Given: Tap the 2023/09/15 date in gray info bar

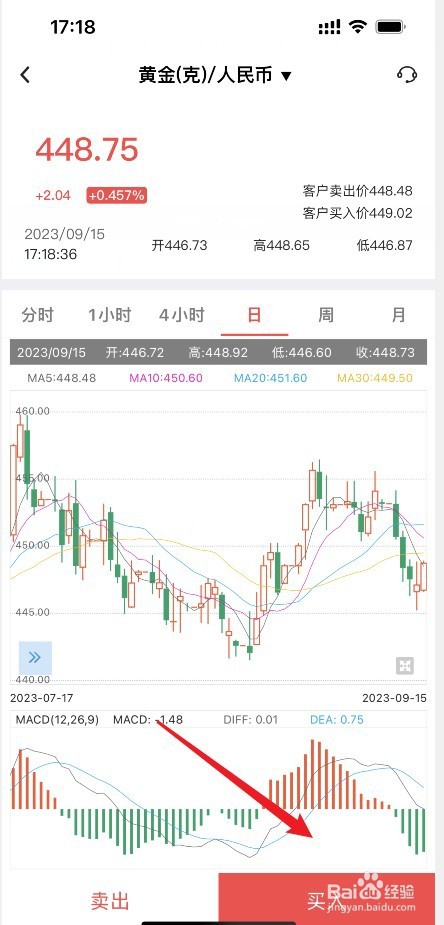Looking at the screenshot, I should (x=51, y=353).
